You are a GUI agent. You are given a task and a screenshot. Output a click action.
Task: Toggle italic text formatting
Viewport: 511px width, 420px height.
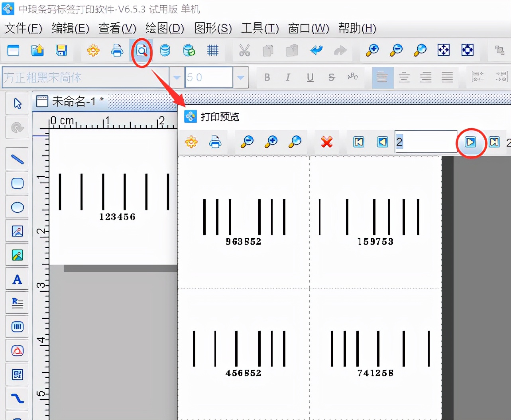tap(288, 77)
